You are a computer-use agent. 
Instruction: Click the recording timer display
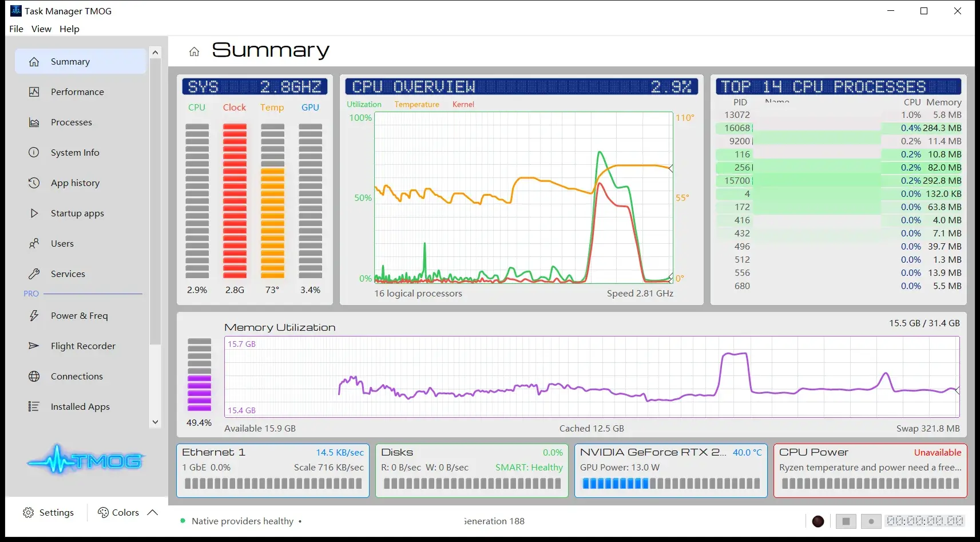click(925, 521)
